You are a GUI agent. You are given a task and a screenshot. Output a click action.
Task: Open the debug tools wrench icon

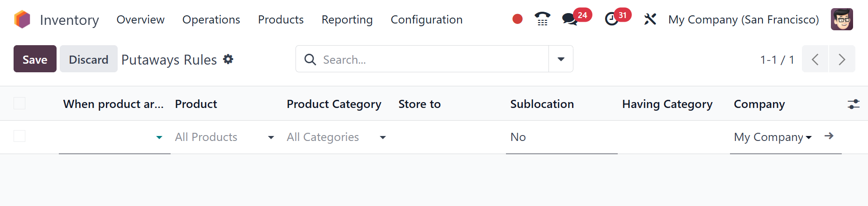point(650,19)
